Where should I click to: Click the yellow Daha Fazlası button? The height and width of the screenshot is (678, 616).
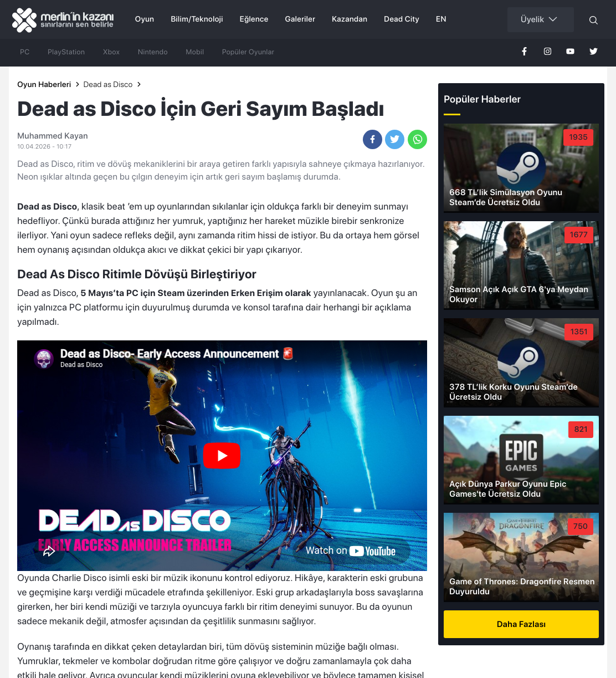pyautogui.click(x=521, y=624)
